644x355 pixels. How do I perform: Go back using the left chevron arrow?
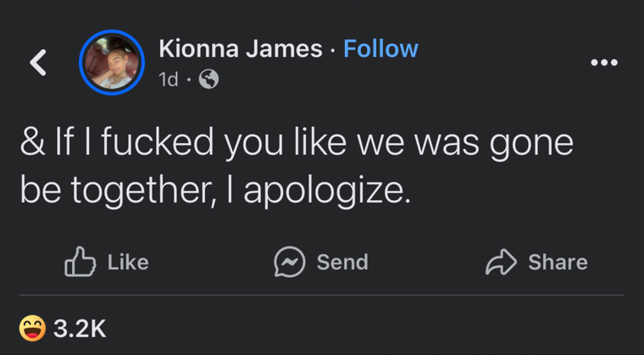point(38,63)
